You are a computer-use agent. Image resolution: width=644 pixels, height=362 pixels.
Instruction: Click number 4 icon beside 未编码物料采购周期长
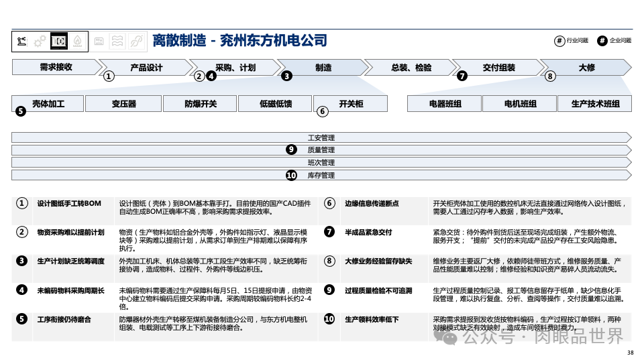21,290
